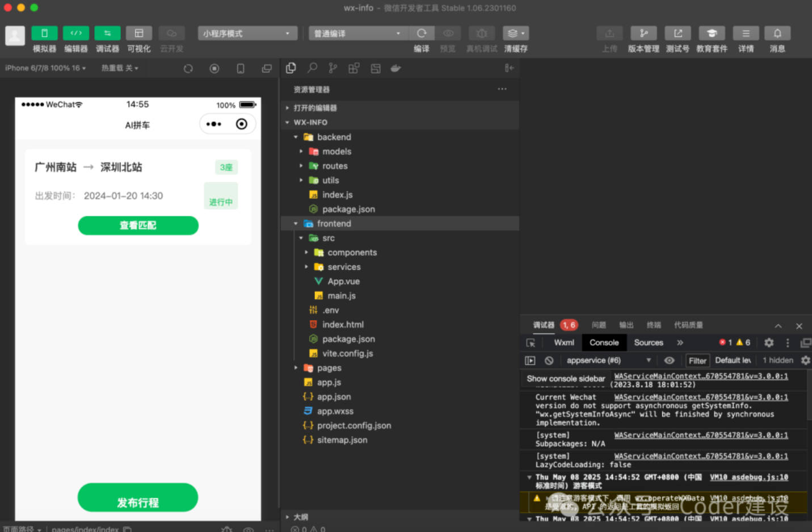812x532 pixels.
Task: Open the Extensions blocks icon
Action: (x=354, y=68)
